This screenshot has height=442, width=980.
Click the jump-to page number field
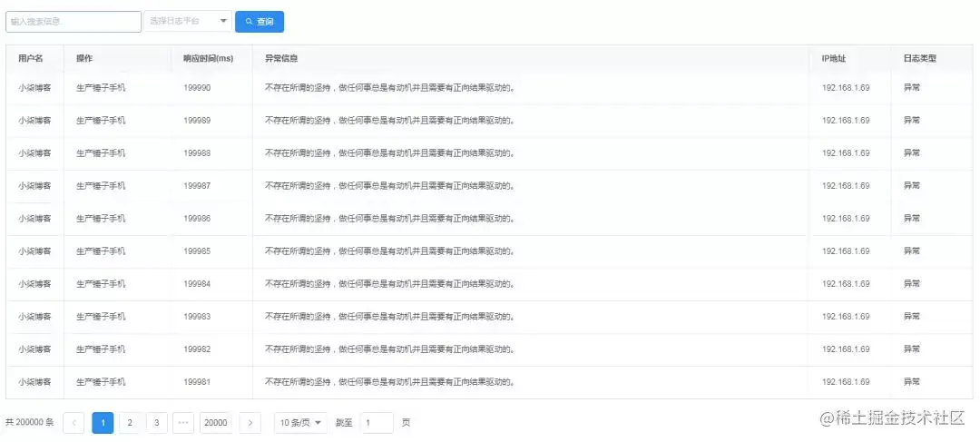[377, 423]
